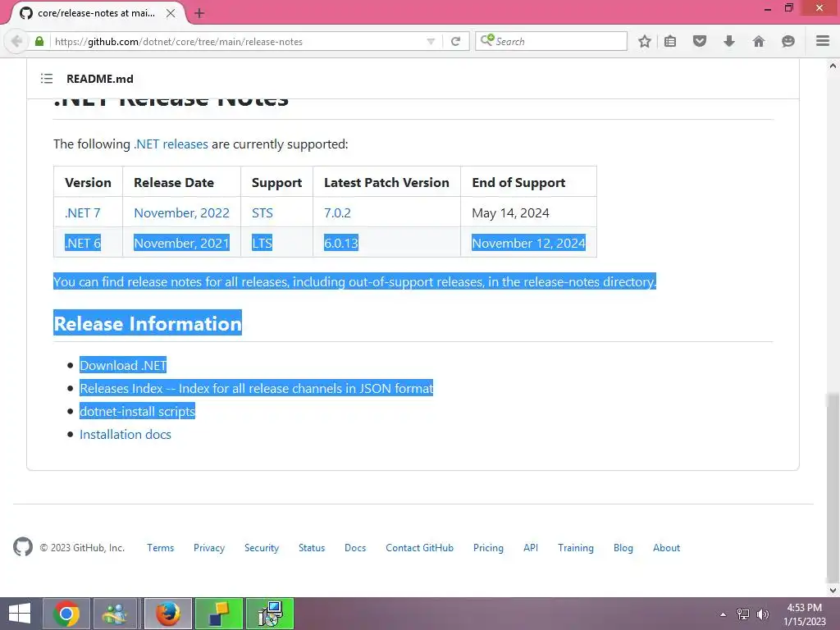
Task: Open the 6.0.13 patch version link
Action: [x=341, y=243]
